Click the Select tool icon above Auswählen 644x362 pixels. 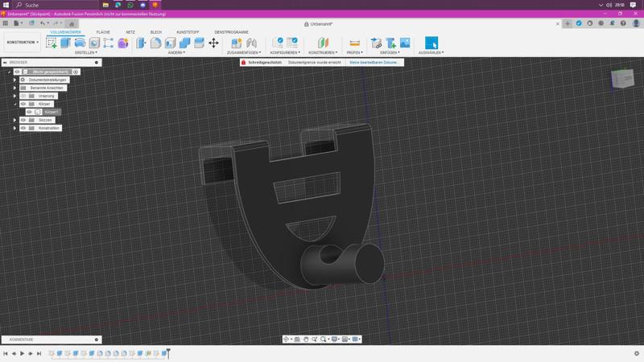point(431,43)
